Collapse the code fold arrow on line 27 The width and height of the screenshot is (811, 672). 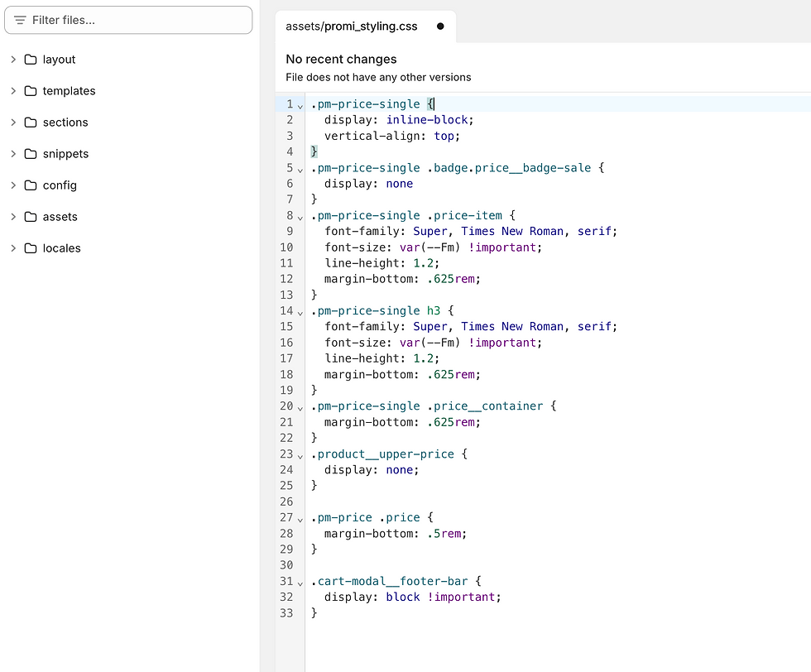[x=300, y=519]
